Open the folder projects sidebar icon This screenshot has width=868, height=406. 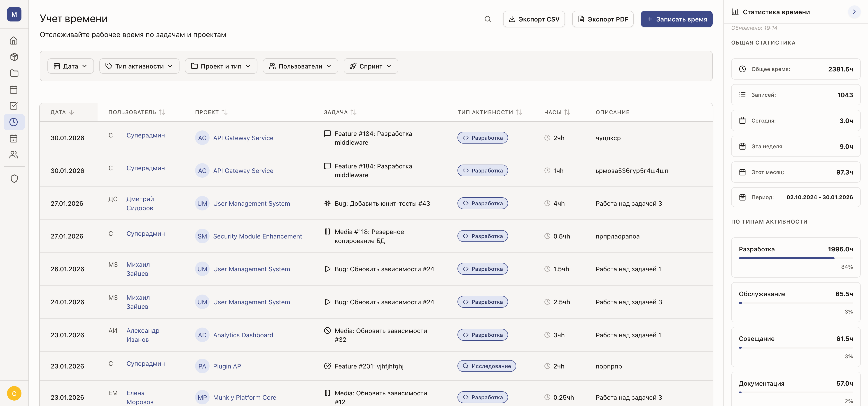pyautogui.click(x=14, y=73)
